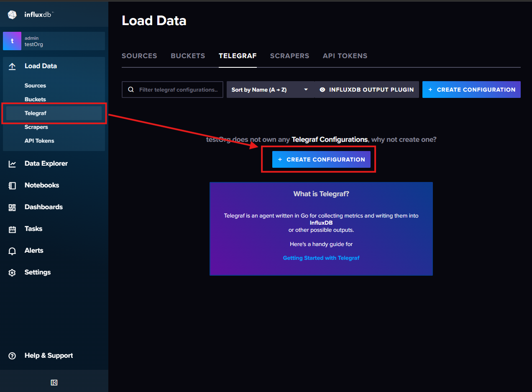Open the testOrg user avatar
The height and width of the screenshot is (392, 532).
click(12, 41)
